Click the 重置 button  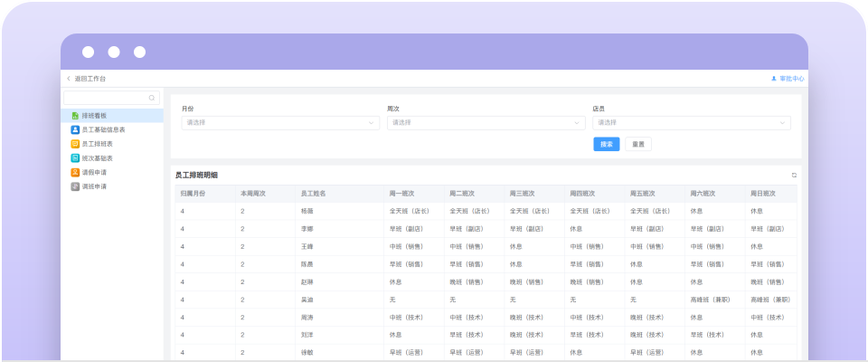[638, 144]
